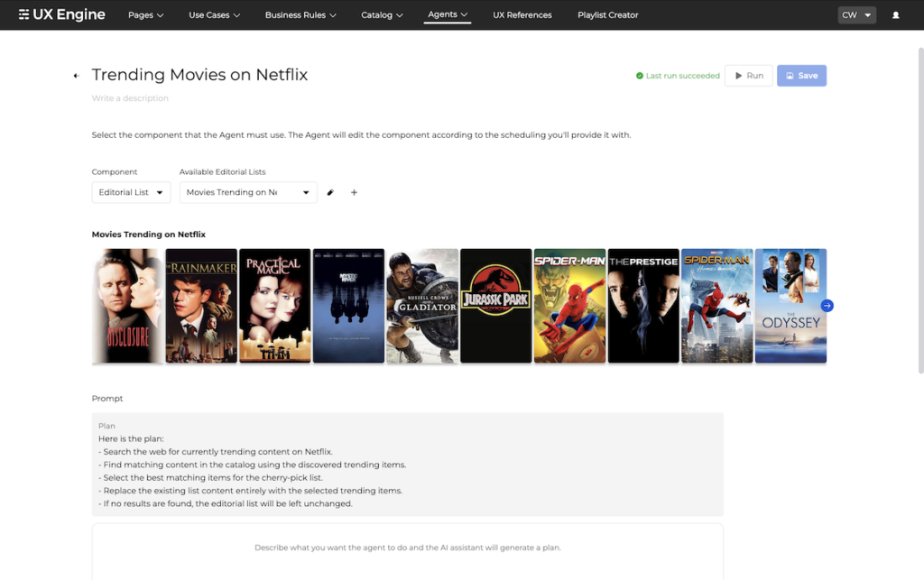Select the Rainmaker movie poster
This screenshot has width=924, height=580.
click(x=201, y=306)
